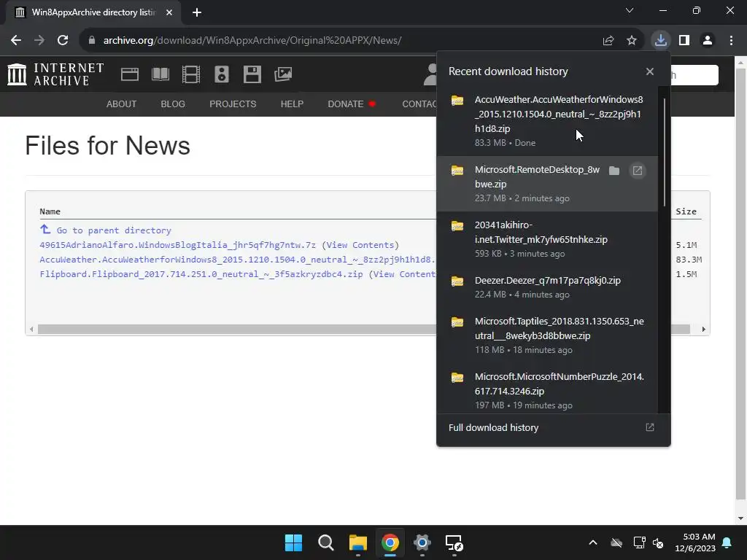Show Microsoft.RemoteDesktop zip in folder
Viewport: 747px width, 560px height.
(614, 171)
